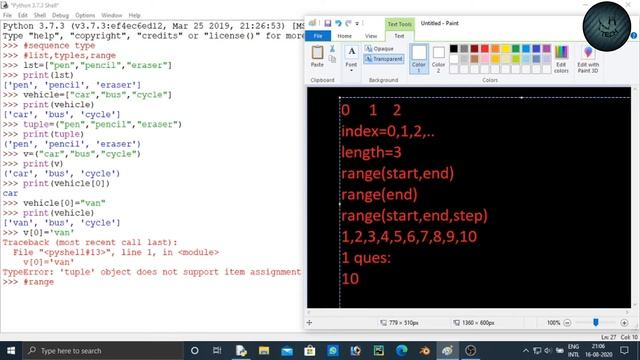
Task: Select the Text tab in Paint
Action: (x=399, y=36)
